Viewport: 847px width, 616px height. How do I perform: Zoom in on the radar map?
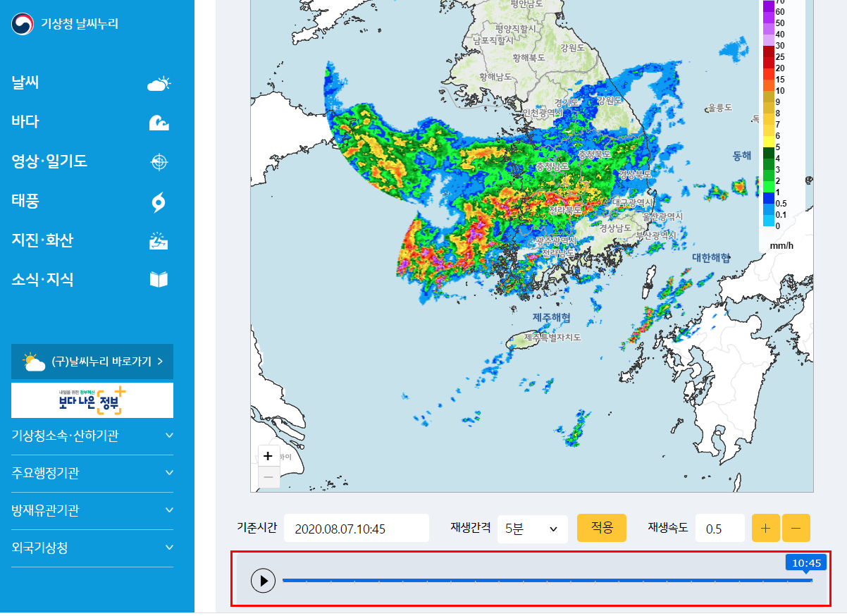click(268, 456)
